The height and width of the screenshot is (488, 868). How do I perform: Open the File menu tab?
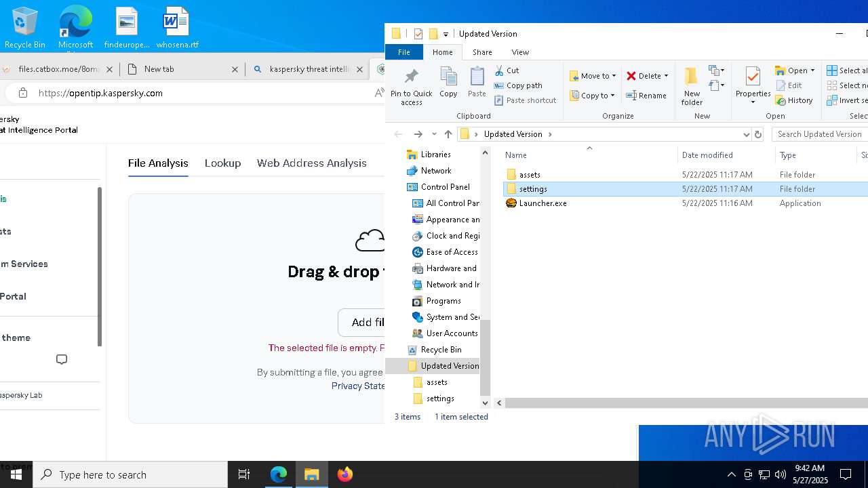coord(403,52)
